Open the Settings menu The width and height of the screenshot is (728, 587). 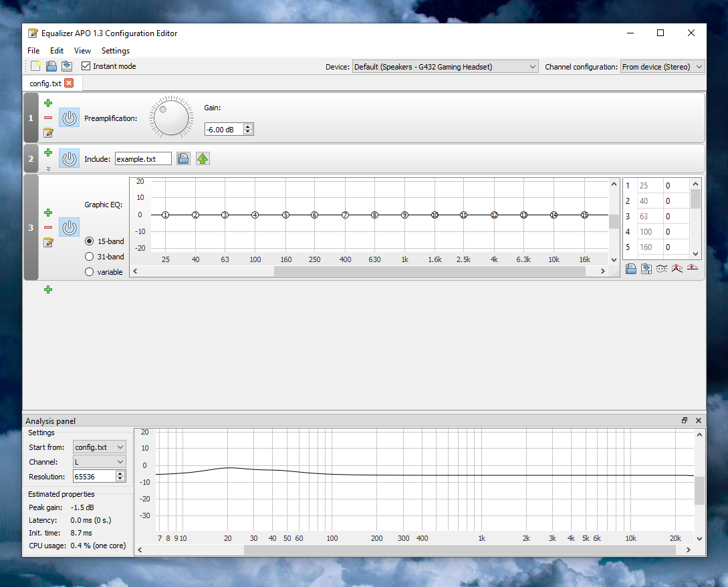tap(116, 51)
